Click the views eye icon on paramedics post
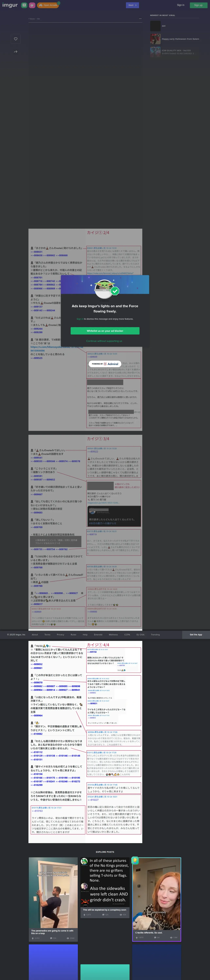The image size is (210, 980). pyautogui.click(x=68, y=938)
